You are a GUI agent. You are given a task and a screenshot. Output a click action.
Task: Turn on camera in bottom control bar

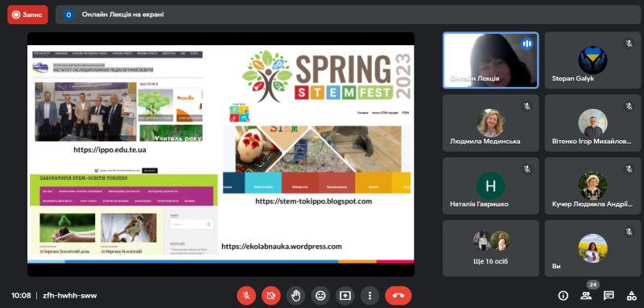point(271,295)
